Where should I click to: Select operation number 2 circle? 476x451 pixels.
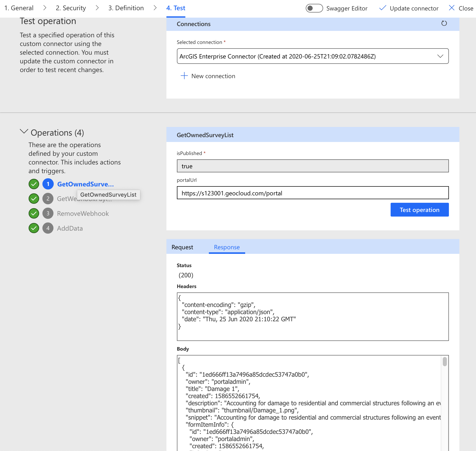point(48,198)
